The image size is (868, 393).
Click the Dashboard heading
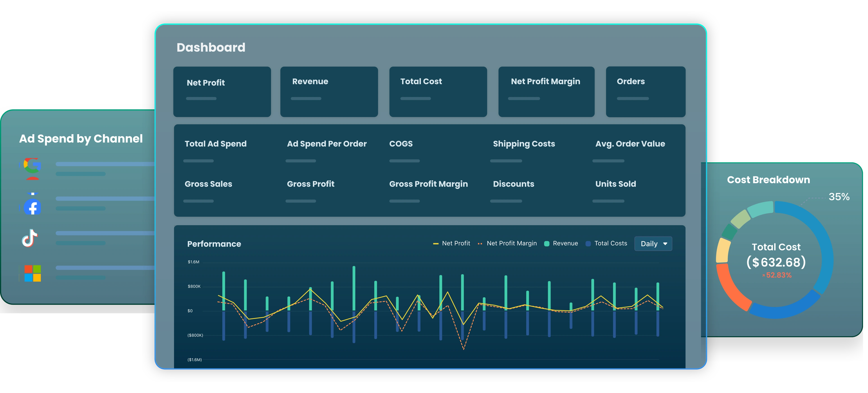click(x=211, y=47)
